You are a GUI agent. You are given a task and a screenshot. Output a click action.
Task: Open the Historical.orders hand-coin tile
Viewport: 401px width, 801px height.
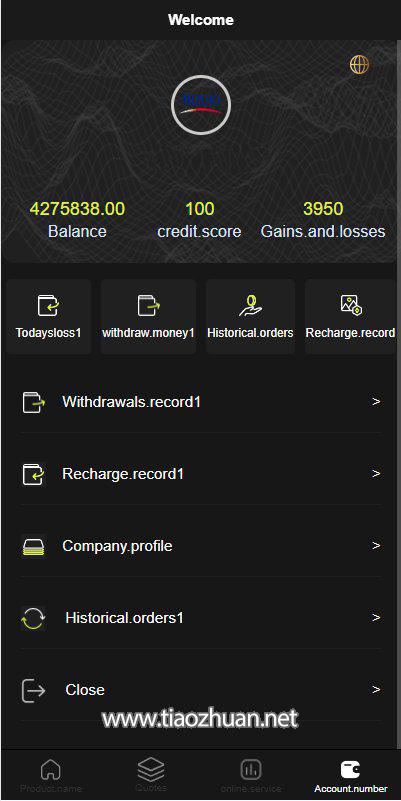coord(250,316)
